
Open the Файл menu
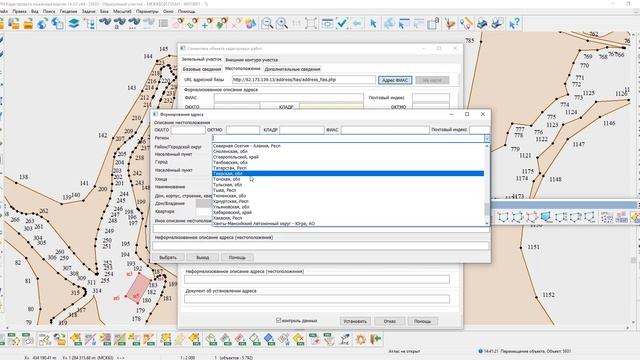(3, 11)
